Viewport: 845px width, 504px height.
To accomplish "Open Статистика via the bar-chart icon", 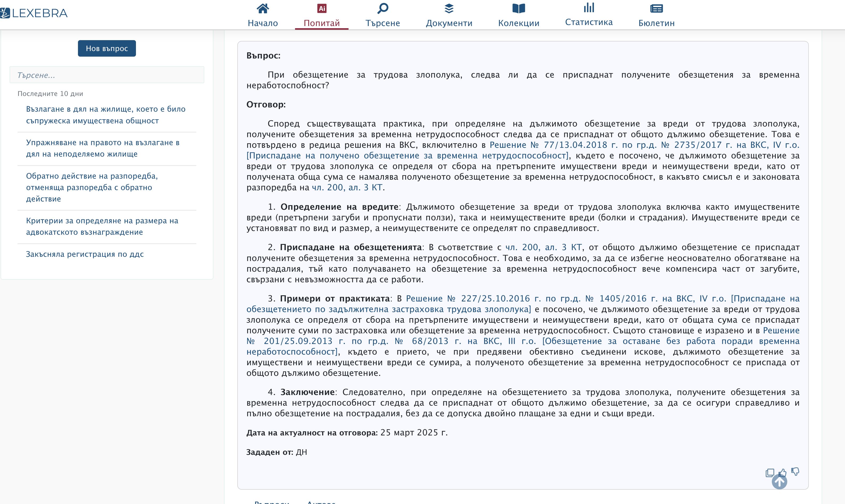I will 589,7.
